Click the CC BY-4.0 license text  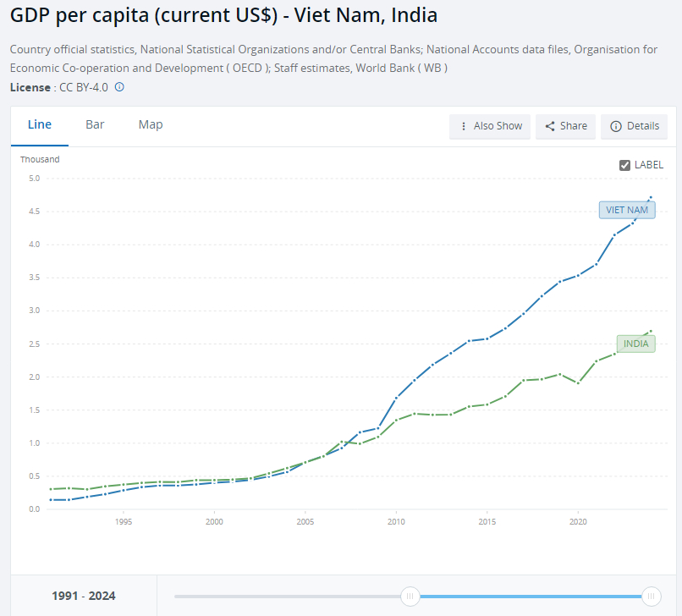coord(84,87)
